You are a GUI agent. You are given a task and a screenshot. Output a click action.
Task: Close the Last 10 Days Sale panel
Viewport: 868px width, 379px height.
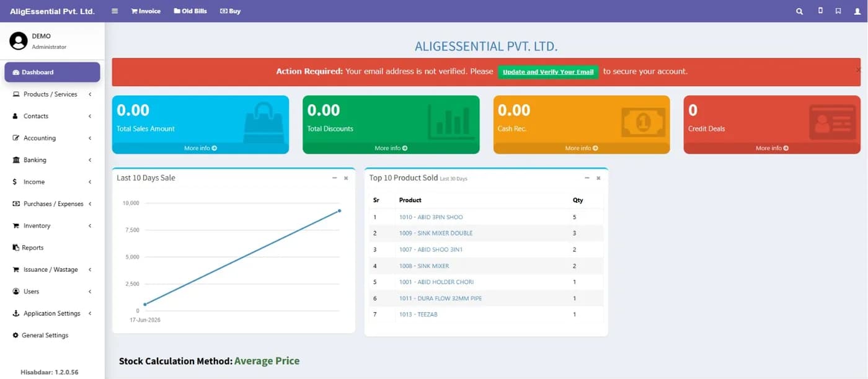(346, 178)
